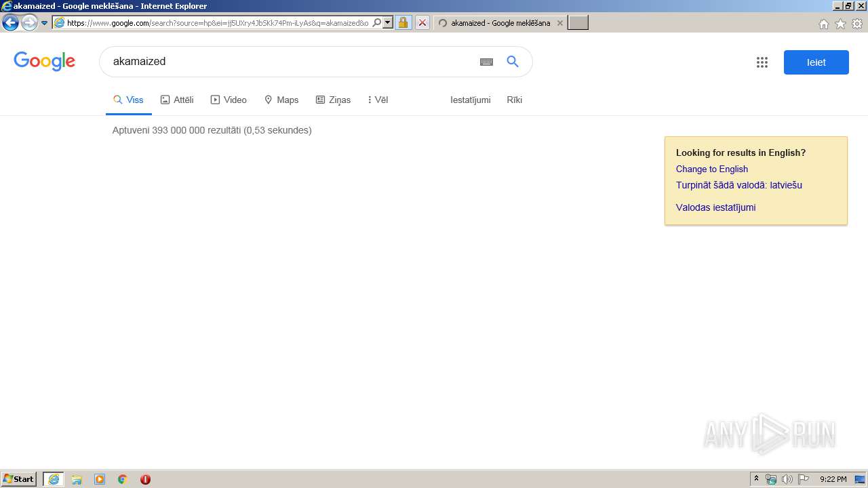Switch to the Video tab
The height and width of the screenshot is (488, 868).
coord(229,100)
